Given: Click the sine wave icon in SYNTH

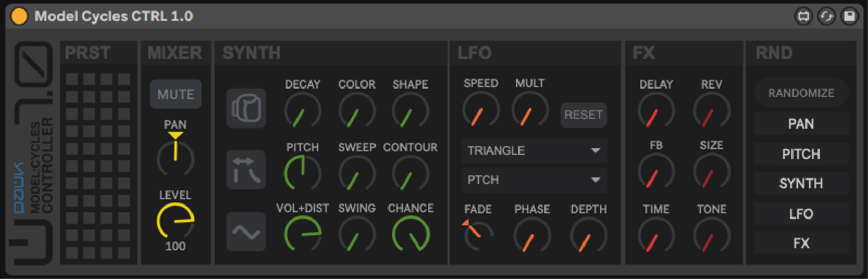Looking at the screenshot, I should tap(246, 232).
